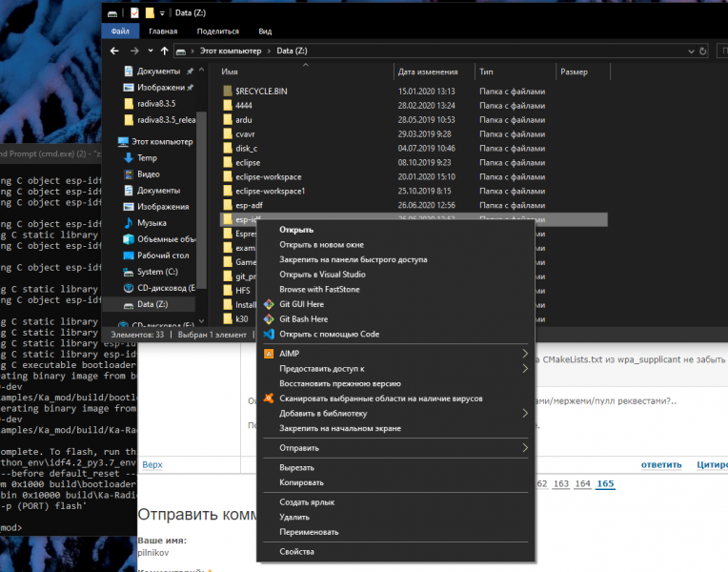The width and height of the screenshot is (728, 572).
Task: Open the Добавить в библиотеку submenu
Action: tap(525, 414)
